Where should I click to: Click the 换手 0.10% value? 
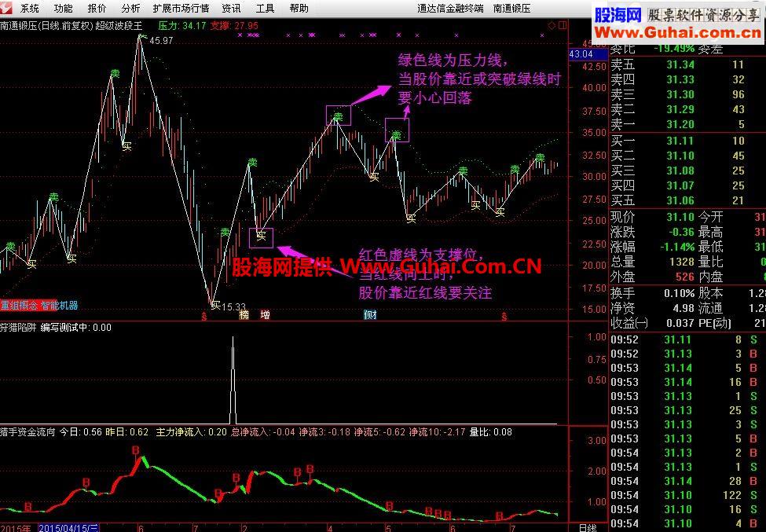pyautogui.click(x=679, y=294)
